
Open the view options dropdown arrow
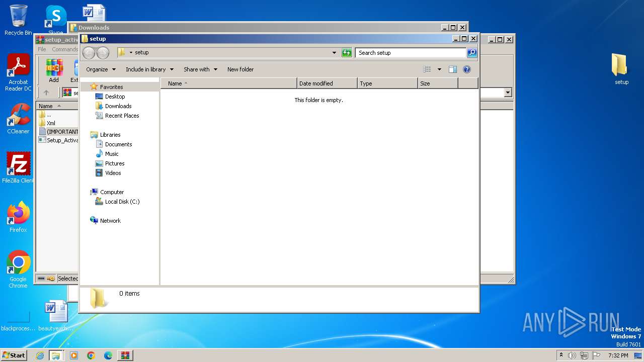(439, 69)
